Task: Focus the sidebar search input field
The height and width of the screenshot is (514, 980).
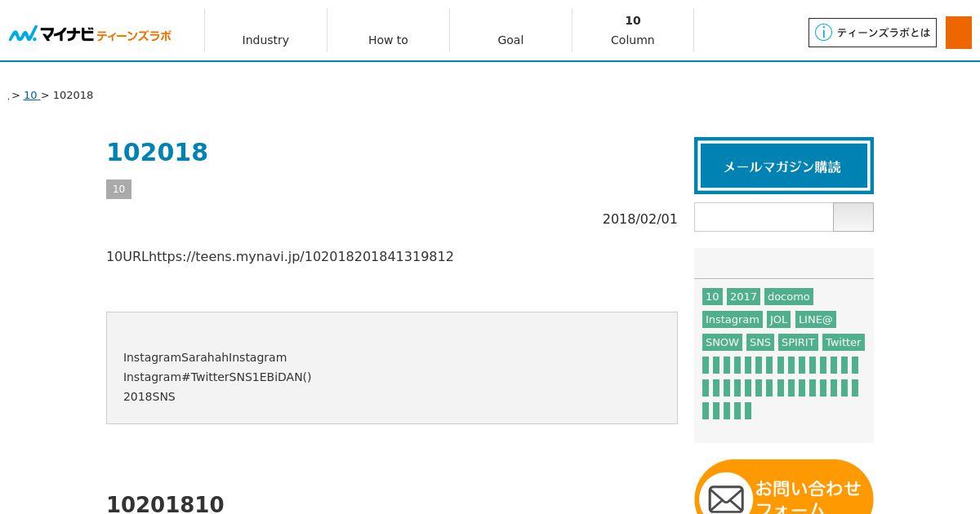Action: (x=764, y=217)
